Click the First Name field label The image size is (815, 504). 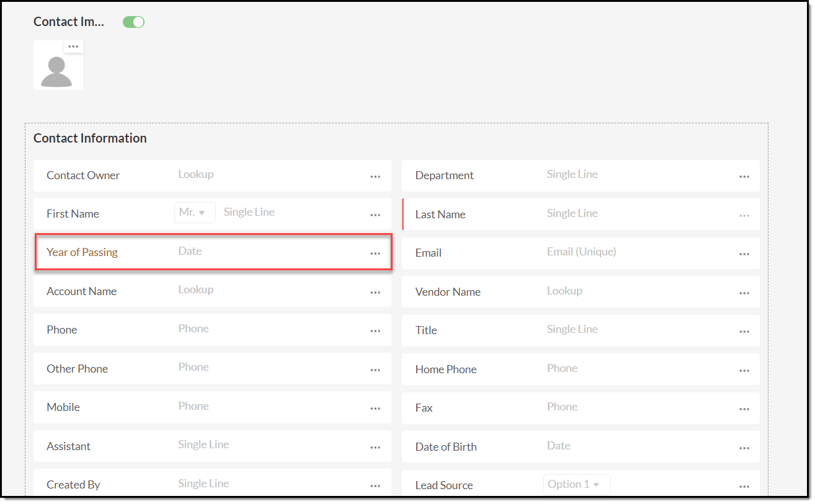[x=73, y=214]
